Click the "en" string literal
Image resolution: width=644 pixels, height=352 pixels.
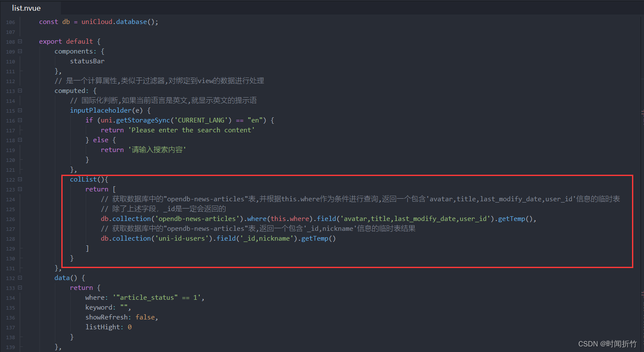tap(255, 120)
